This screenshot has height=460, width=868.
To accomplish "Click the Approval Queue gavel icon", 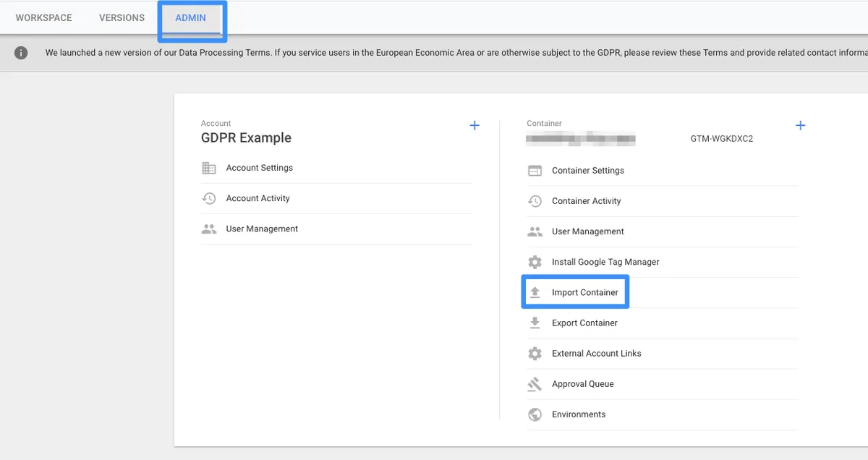I will point(535,384).
